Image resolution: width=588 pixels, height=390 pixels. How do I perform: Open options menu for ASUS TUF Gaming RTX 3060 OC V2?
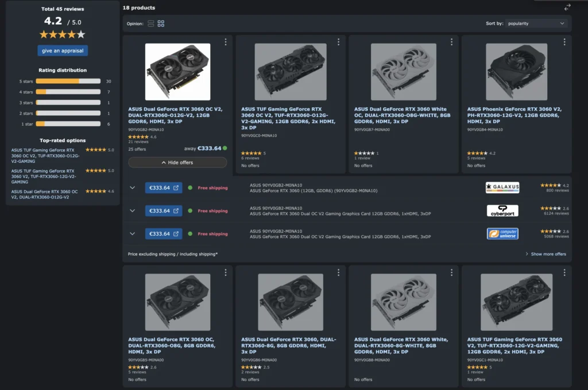tap(338, 42)
